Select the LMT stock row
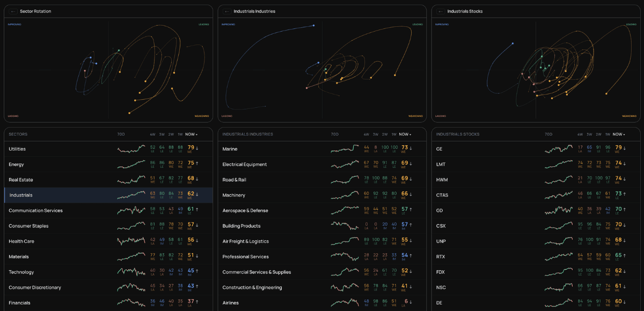The image size is (644, 311). (483, 164)
